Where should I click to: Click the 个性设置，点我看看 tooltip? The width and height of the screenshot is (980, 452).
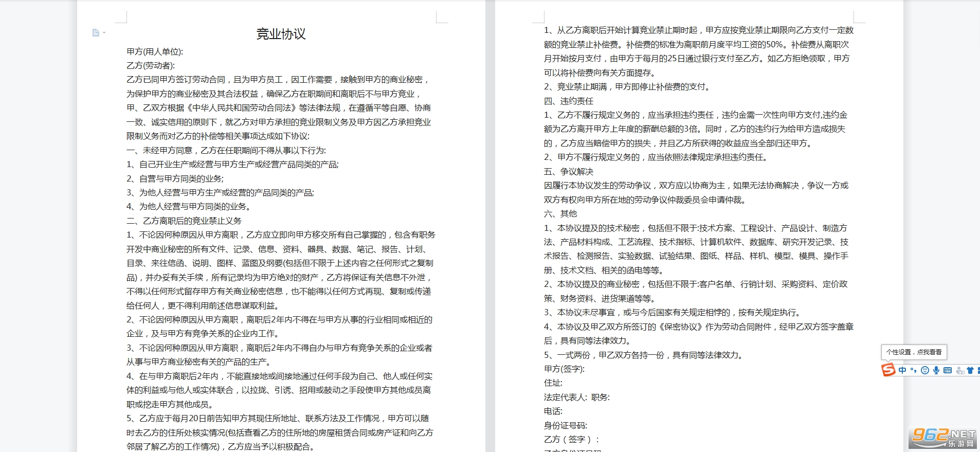click(914, 352)
